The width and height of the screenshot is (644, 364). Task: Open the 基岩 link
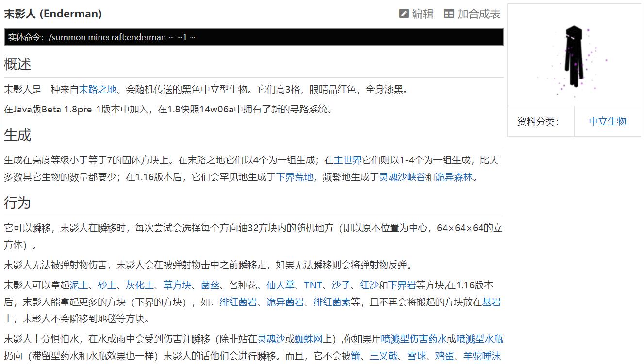[x=492, y=302]
